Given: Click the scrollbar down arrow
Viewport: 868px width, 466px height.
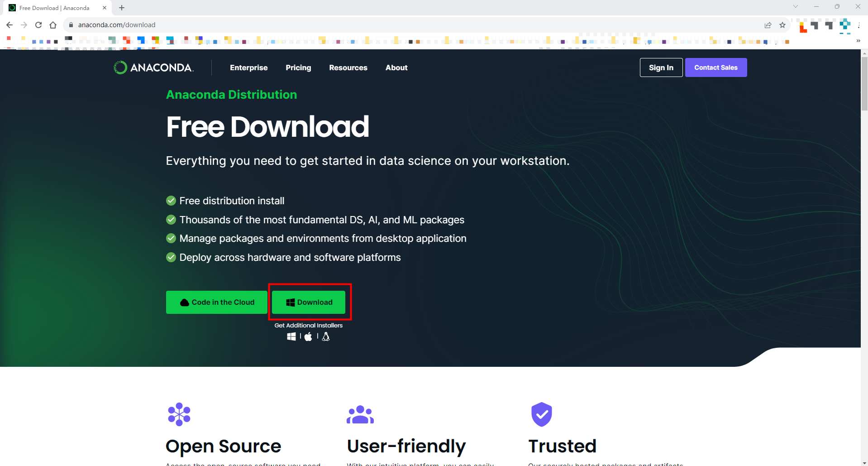Looking at the screenshot, I should point(864,463).
